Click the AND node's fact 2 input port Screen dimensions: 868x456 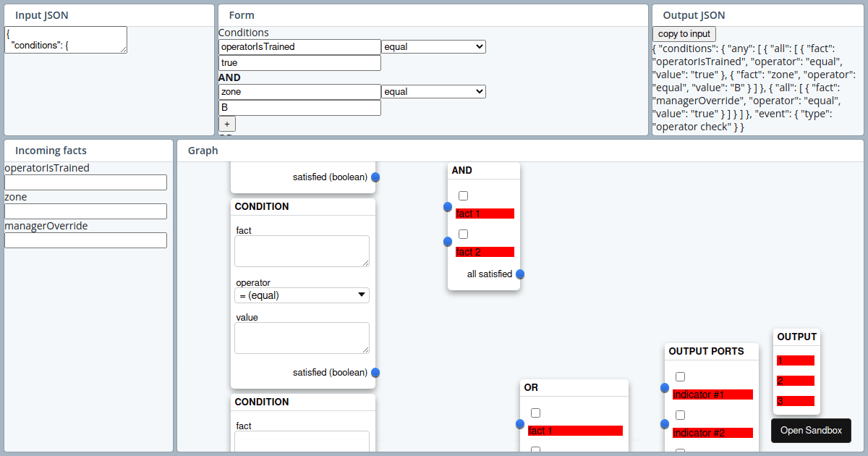click(448, 242)
